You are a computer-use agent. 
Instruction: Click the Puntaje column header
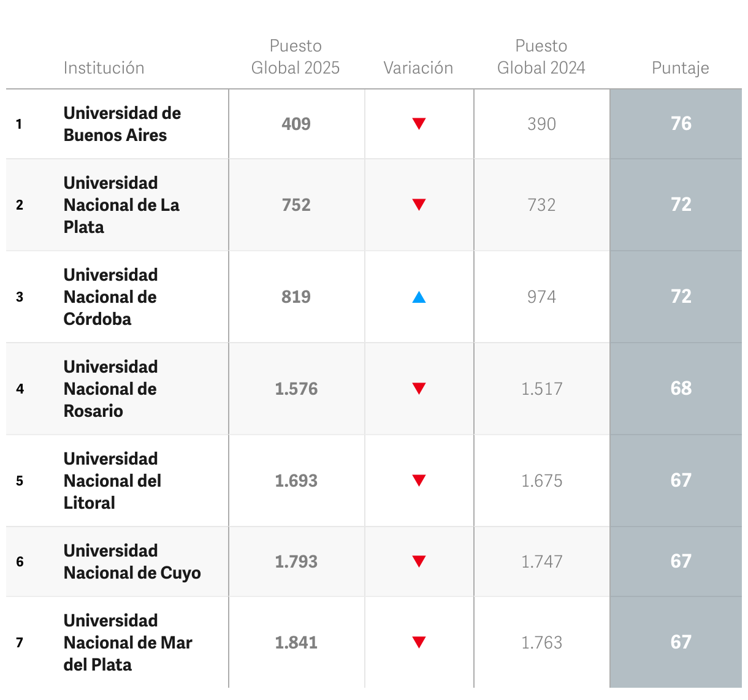(x=680, y=68)
